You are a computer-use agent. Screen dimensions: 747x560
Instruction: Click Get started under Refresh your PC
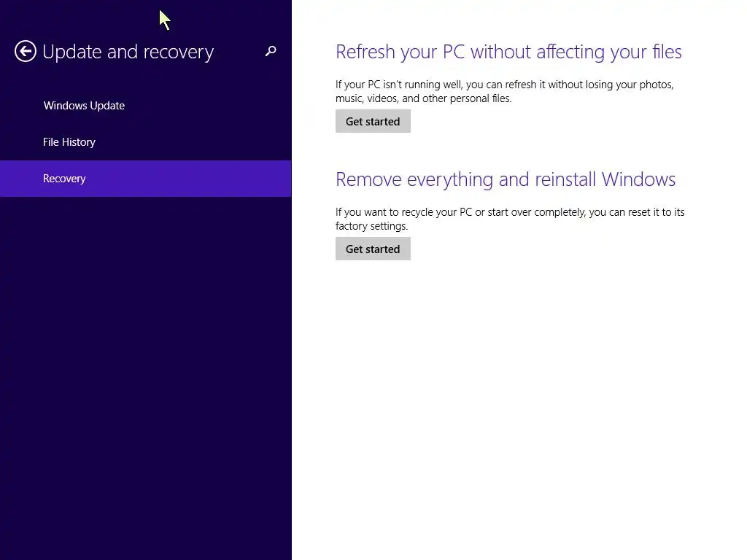[373, 122]
